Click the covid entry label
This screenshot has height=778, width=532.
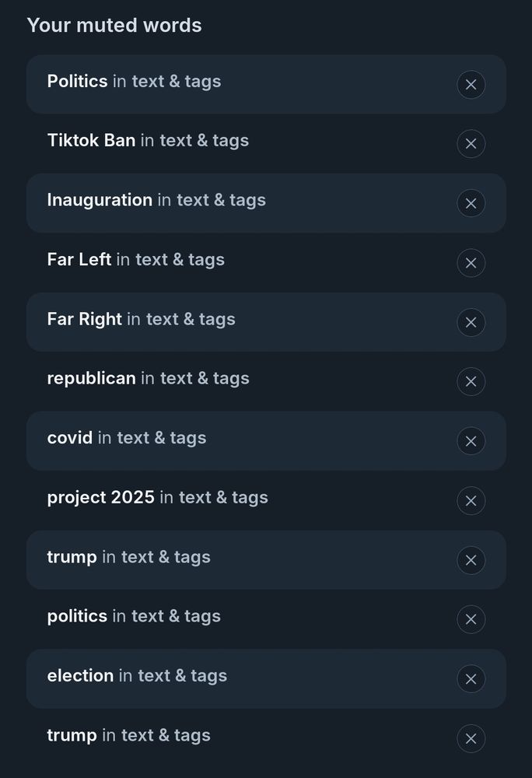coord(127,437)
